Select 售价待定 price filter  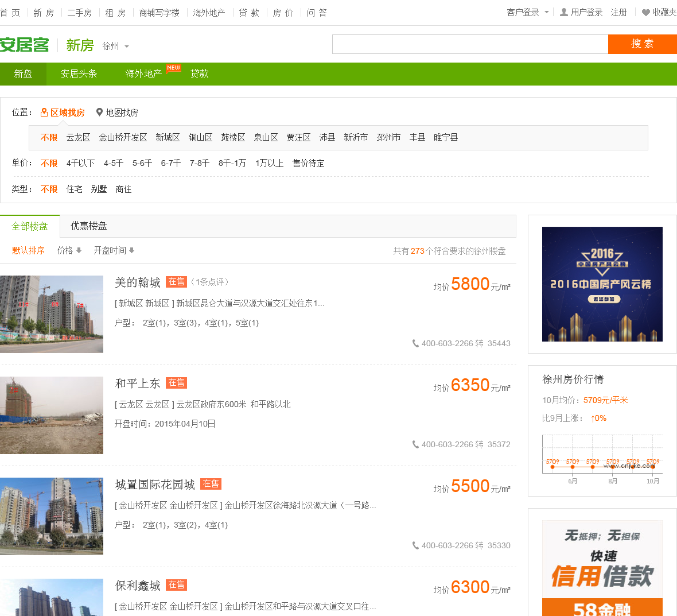308,163
